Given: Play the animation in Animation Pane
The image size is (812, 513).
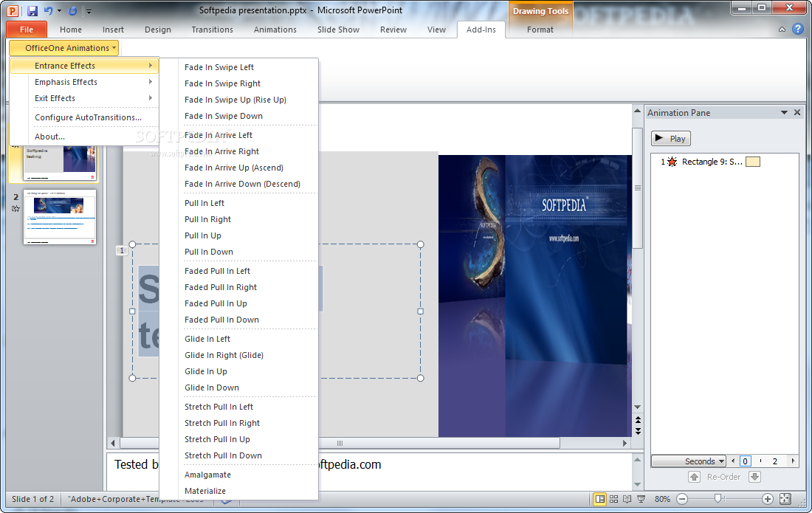Looking at the screenshot, I should tap(670, 138).
